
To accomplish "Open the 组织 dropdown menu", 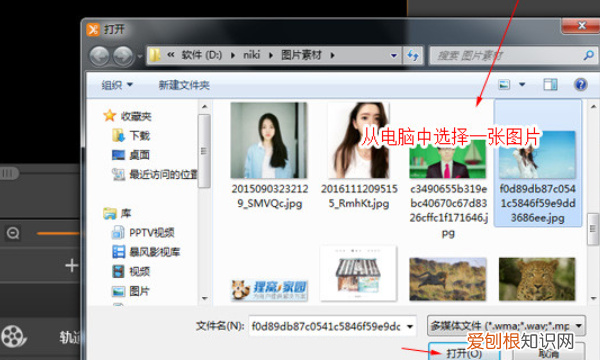I will pos(117,85).
